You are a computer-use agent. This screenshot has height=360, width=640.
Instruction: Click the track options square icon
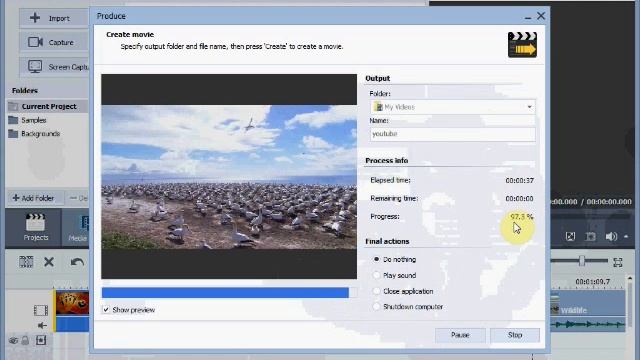41,340
